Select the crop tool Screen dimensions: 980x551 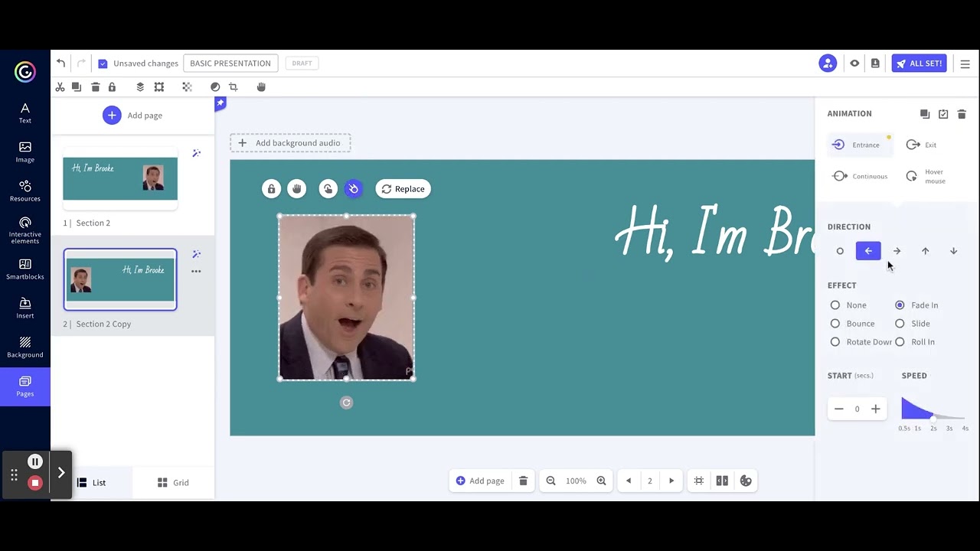[x=234, y=87]
